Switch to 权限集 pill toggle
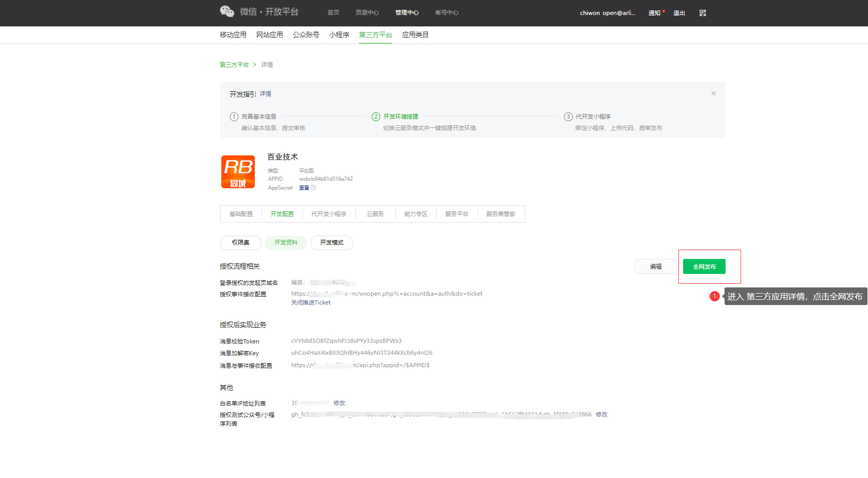 point(240,243)
